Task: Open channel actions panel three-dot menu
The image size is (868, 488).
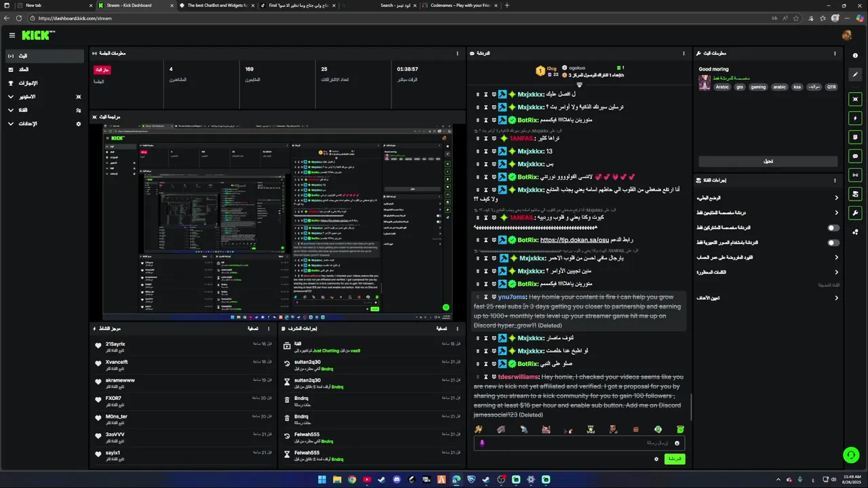Action: [835, 180]
